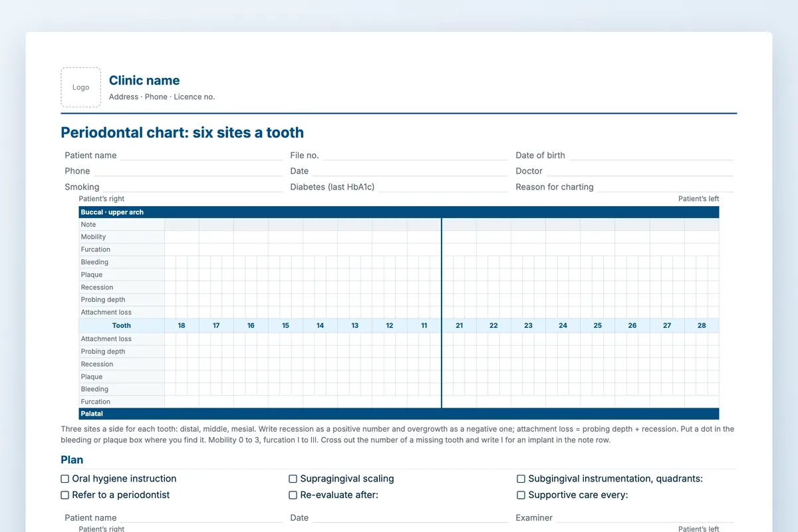
Task: Select tooth number 26 cell
Action: [632, 326]
